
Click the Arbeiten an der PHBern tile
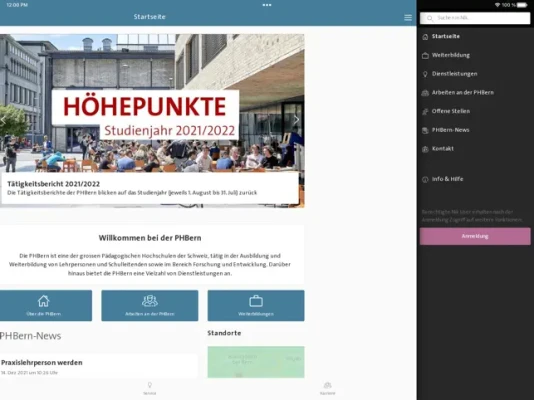(x=150, y=305)
